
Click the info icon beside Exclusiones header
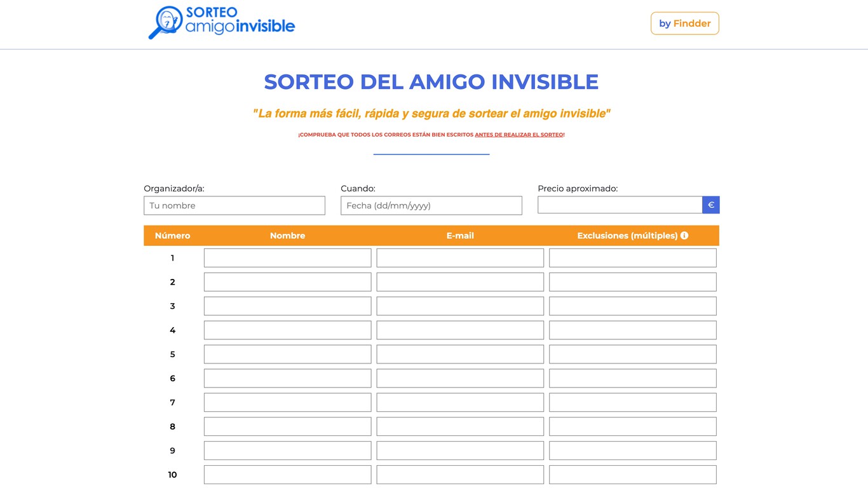pyautogui.click(x=684, y=235)
